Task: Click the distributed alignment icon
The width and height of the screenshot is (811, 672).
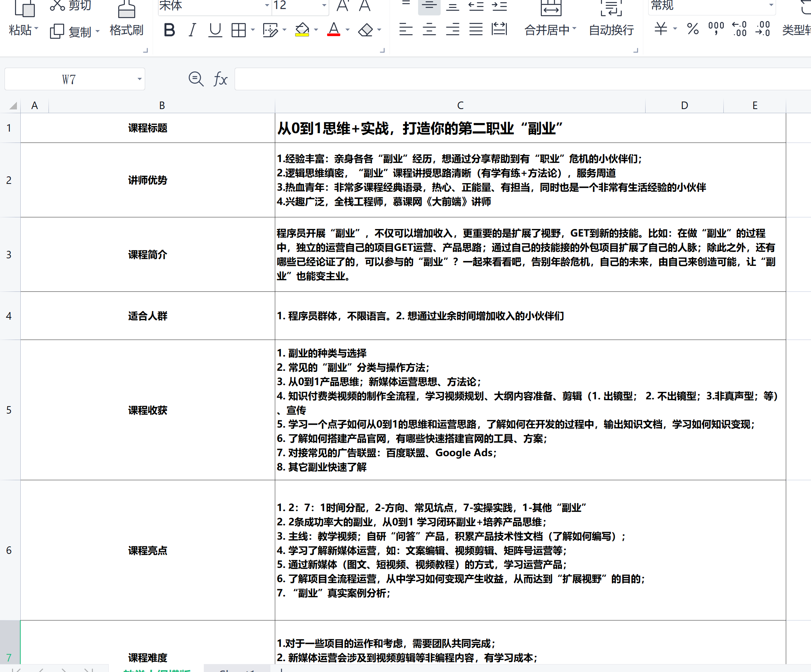Action: click(499, 29)
